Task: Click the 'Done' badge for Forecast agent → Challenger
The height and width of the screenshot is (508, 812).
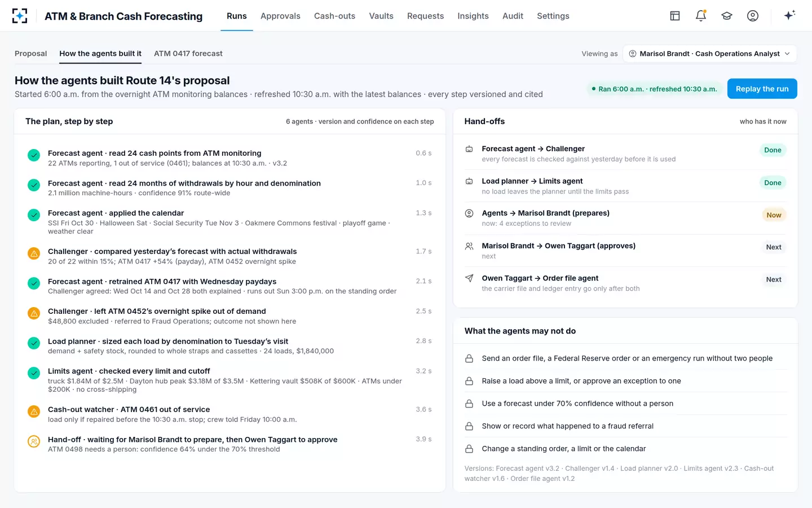Action: pos(773,150)
